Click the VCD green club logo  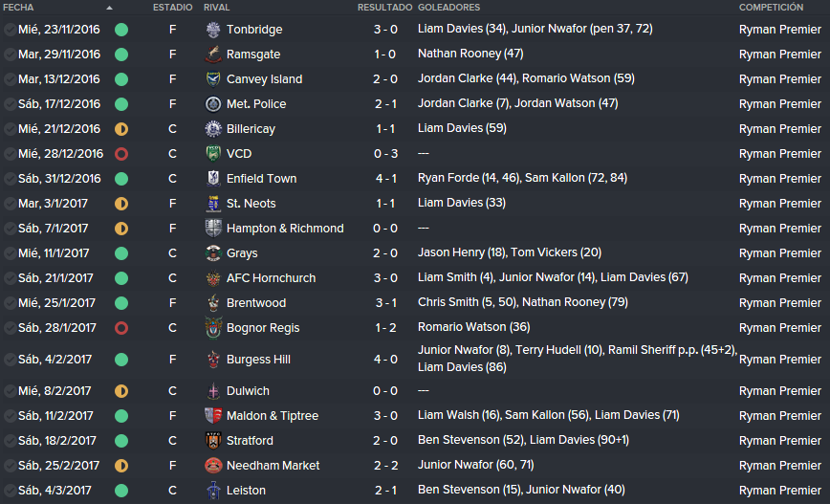tap(213, 154)
